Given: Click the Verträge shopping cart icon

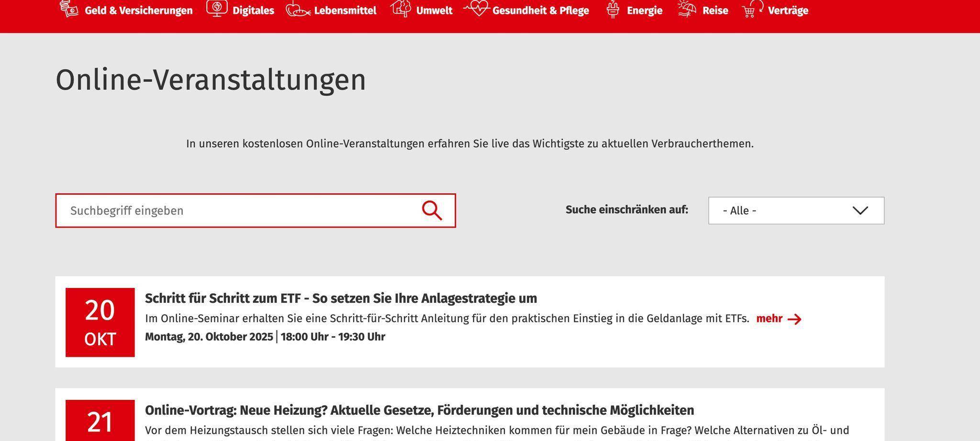Looking at the screenshot, I should coord(750,9).
